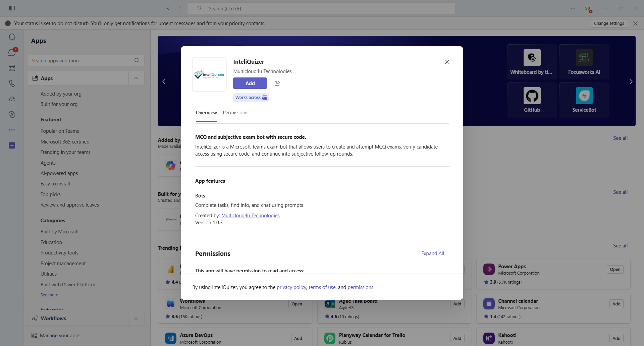Click the Kahoot! app icon
The height and width of the screenshot is (346, 644).
click(x=489, y=338)
